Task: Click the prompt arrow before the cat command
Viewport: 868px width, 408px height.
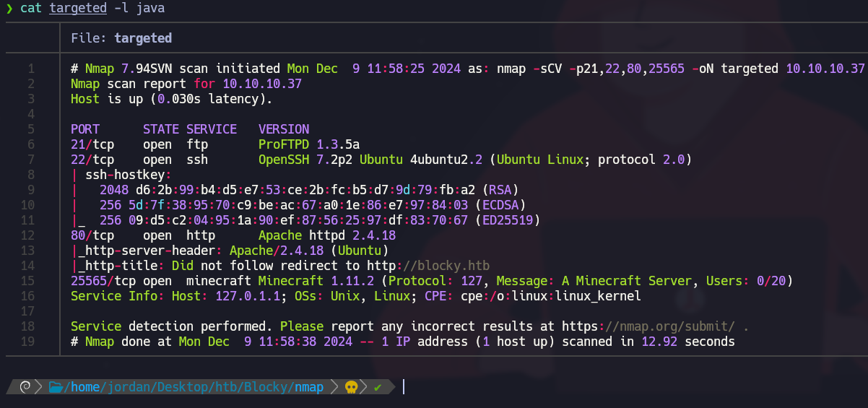Action: [9, 9]
